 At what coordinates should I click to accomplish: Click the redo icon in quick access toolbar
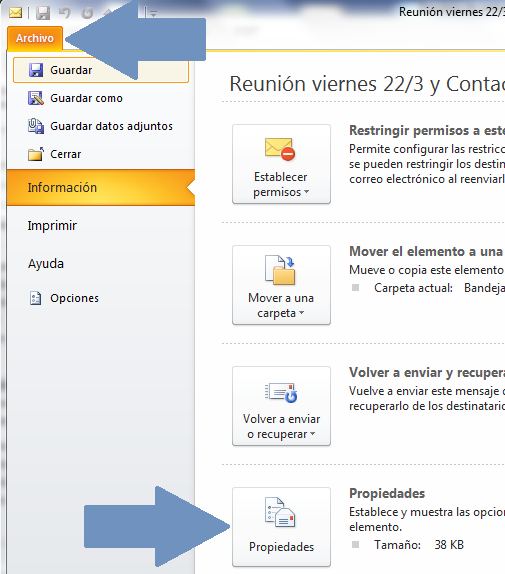pyautogui.click(x=87, y=13)
